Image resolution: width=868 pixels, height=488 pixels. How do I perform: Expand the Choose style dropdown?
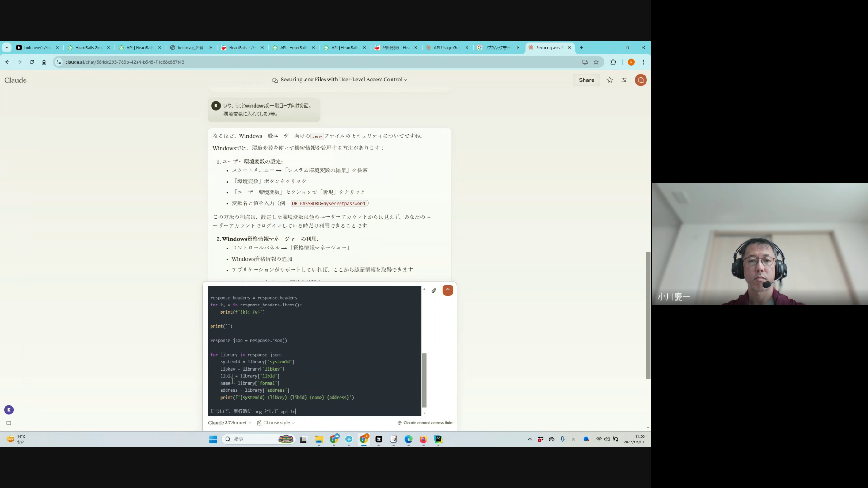[276, 423]
